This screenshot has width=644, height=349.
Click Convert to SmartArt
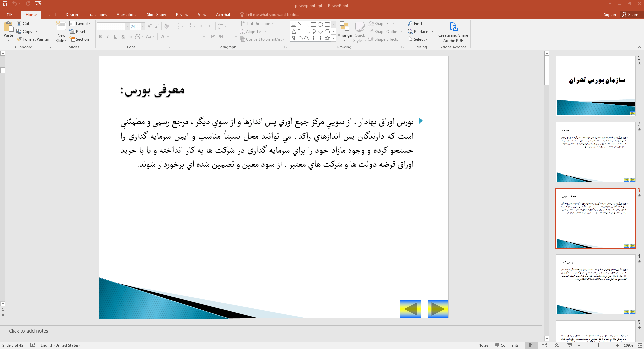(262, 39)
